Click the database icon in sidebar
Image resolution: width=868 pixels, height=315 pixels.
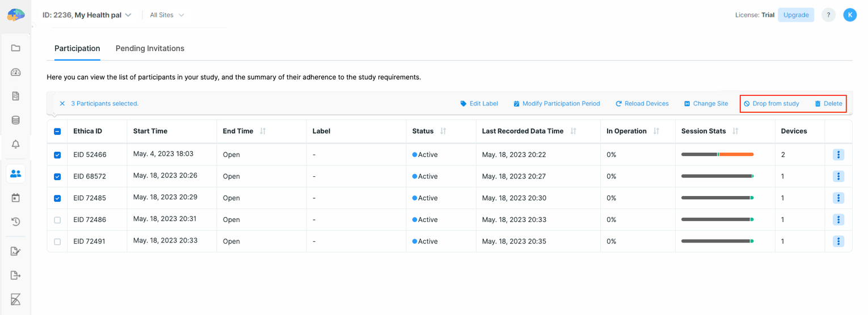pos(16,120)
